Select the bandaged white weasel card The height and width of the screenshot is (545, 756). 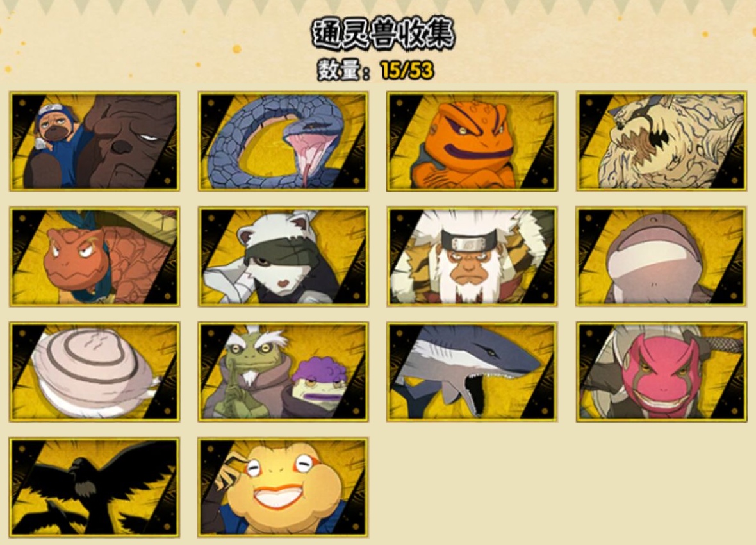(x=283, y=257)
